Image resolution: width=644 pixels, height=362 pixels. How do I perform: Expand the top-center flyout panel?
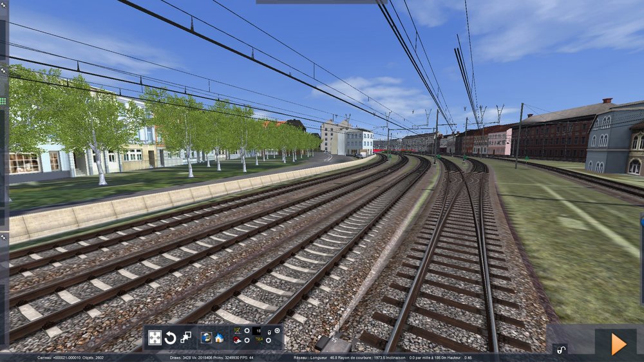coord(321,2)
